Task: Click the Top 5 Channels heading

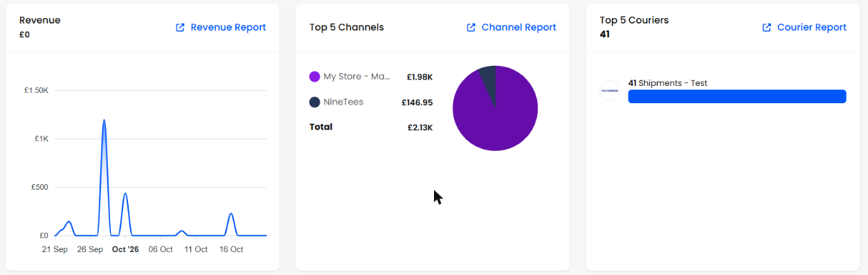Action: (347, 27)
